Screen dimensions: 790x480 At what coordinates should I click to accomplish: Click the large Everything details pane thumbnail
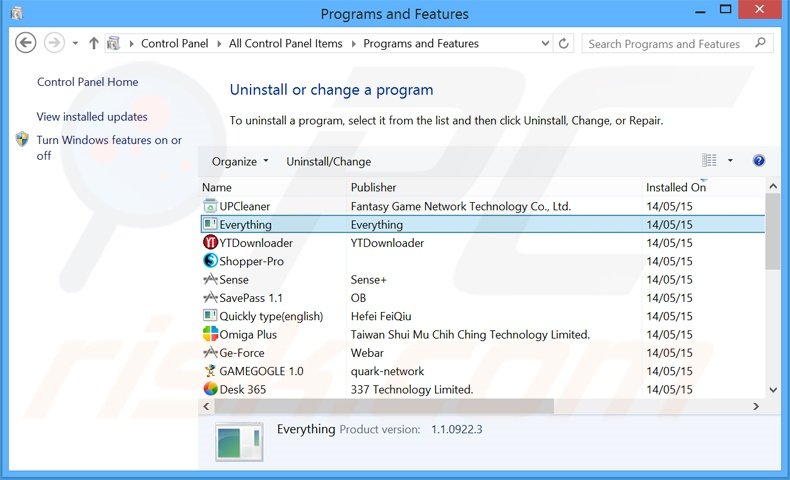coord(239,442)
